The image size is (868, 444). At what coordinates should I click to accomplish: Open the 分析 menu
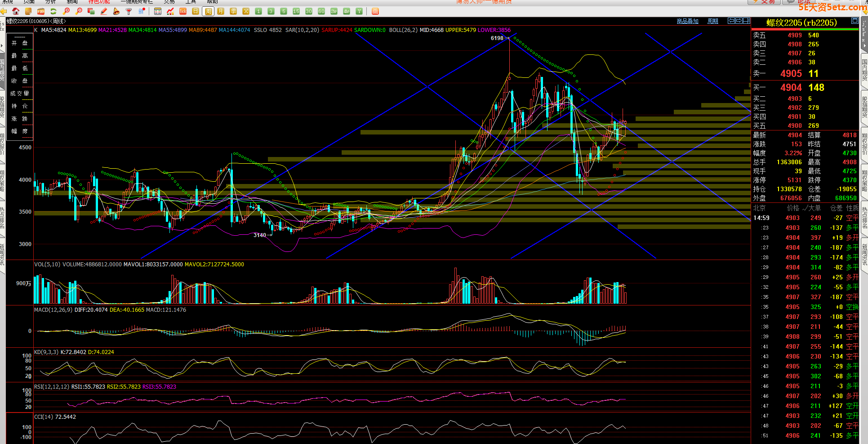51,2
